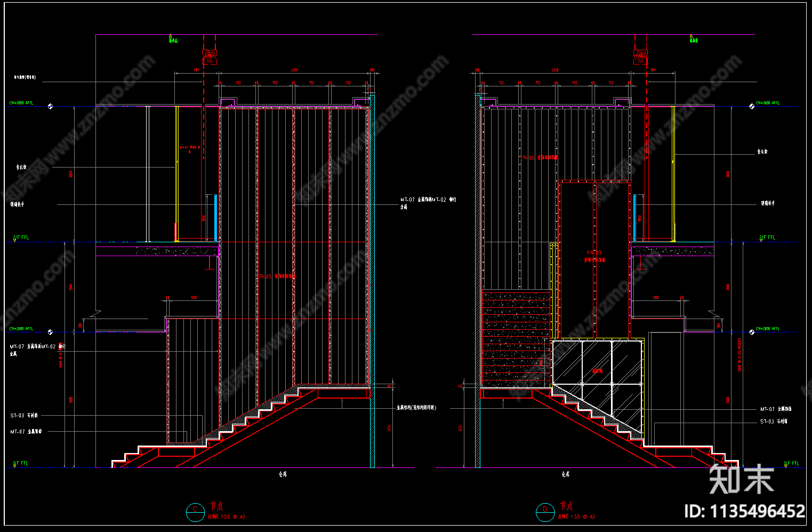This screenshot has height=532, width=812.
Task: Select lower-right 'CH=3000 AFFL' label
Action: pos(768,329)
